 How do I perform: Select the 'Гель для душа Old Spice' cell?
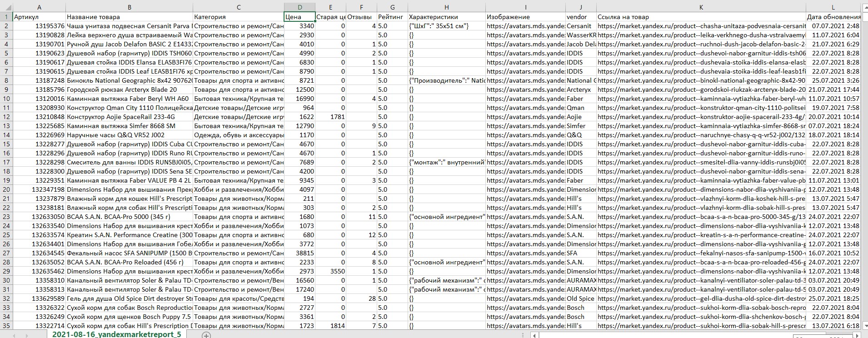pyautogui.click(x=130, y=298)
